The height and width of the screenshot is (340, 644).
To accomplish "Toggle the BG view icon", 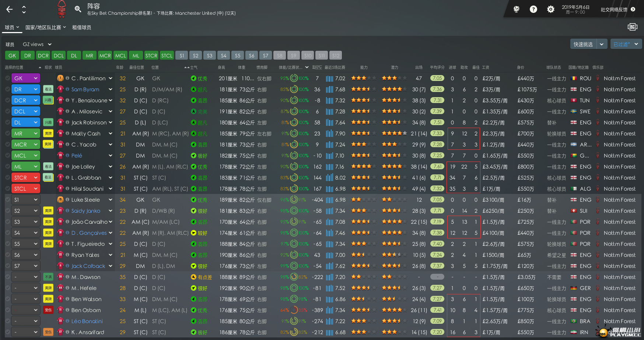I will click(632, 27).
